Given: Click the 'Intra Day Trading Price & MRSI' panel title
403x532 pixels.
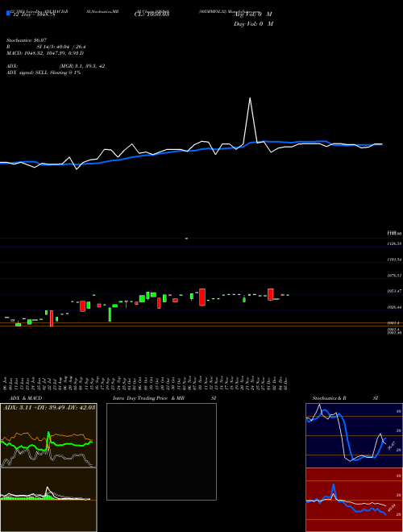Looking at the screenshot, I should click(164, 398).
